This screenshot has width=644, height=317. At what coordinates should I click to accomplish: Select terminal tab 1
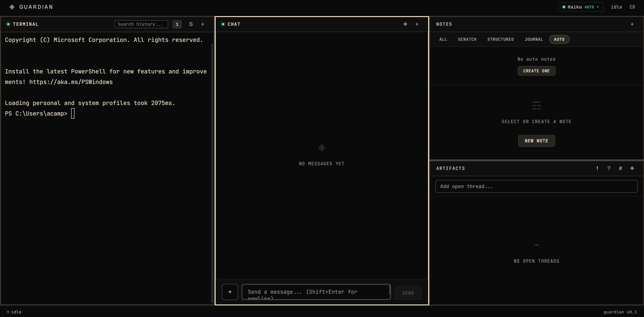coord(177,24)
